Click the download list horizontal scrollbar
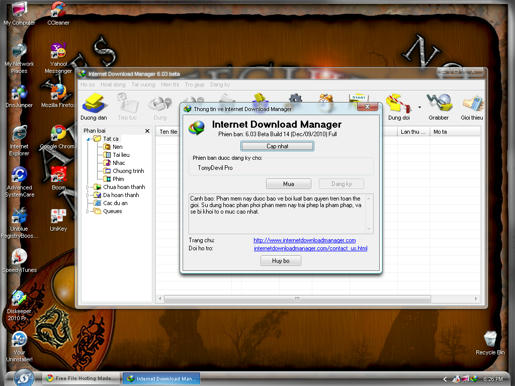The width and height of the screenshot is (515, 386). (297, 299)
